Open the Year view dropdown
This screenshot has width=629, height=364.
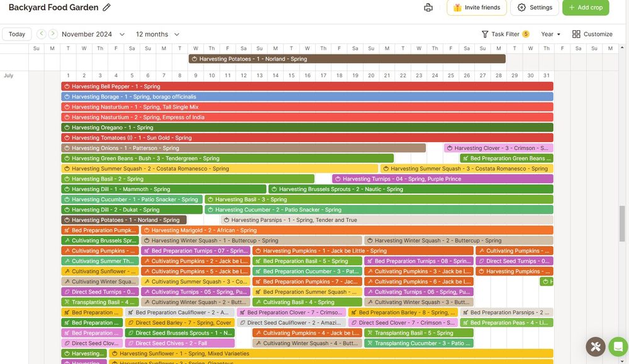pos(548,34)
